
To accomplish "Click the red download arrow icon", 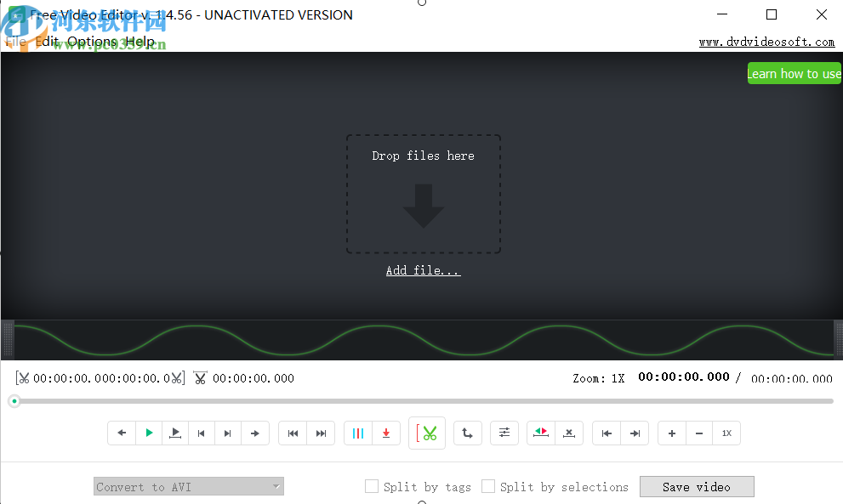I will click(386, 433).
